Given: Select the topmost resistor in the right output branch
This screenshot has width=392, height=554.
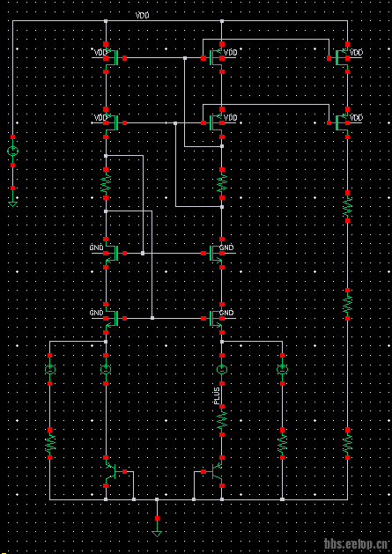Looking at the screenshot, I should coord(347,207).
